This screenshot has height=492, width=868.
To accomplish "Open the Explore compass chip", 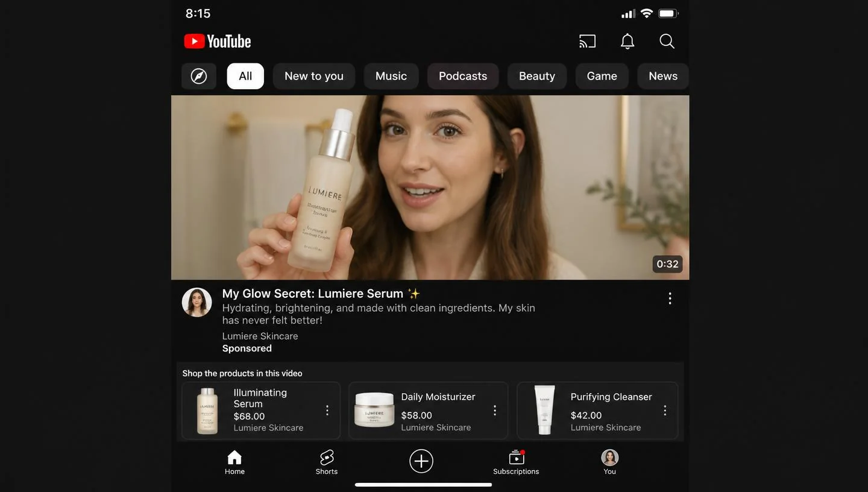I will coord(199,76).
